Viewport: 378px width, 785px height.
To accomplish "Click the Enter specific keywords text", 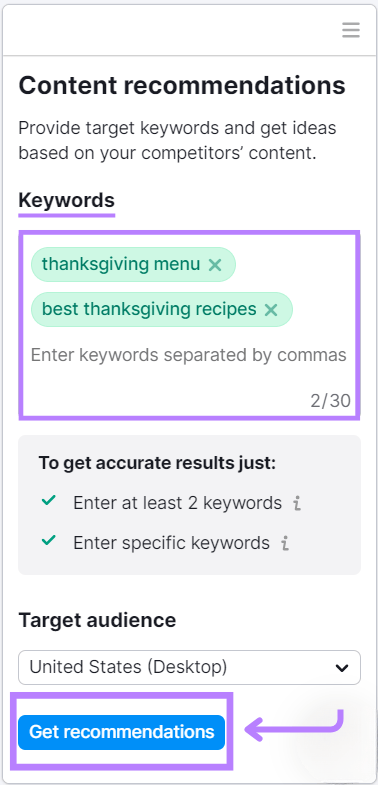I will [171, 543].
